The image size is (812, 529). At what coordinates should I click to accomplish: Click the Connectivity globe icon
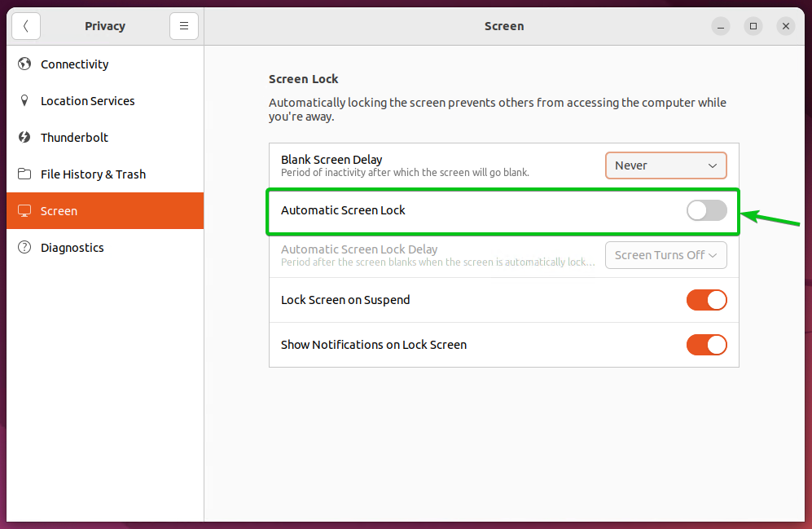(24, 64)
